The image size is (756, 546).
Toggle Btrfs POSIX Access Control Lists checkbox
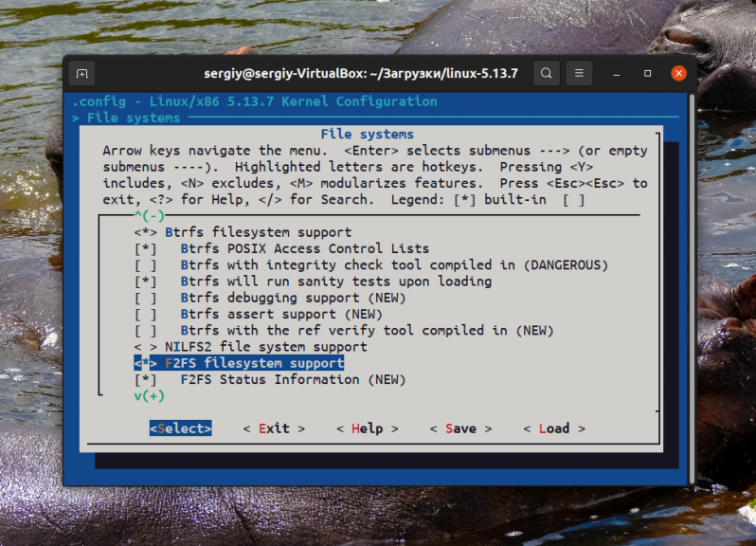click(146, 249)
